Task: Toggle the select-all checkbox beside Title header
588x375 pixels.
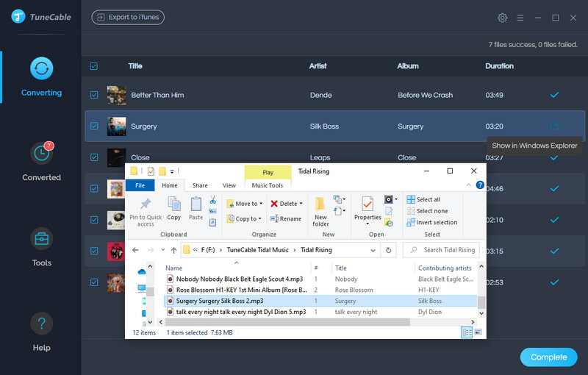Action: [x=94, y=66]
